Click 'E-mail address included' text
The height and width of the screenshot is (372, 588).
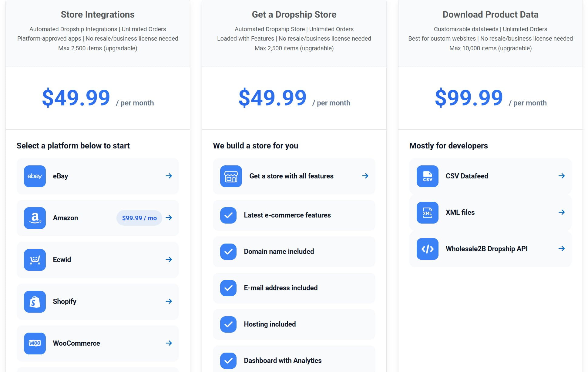281,288
